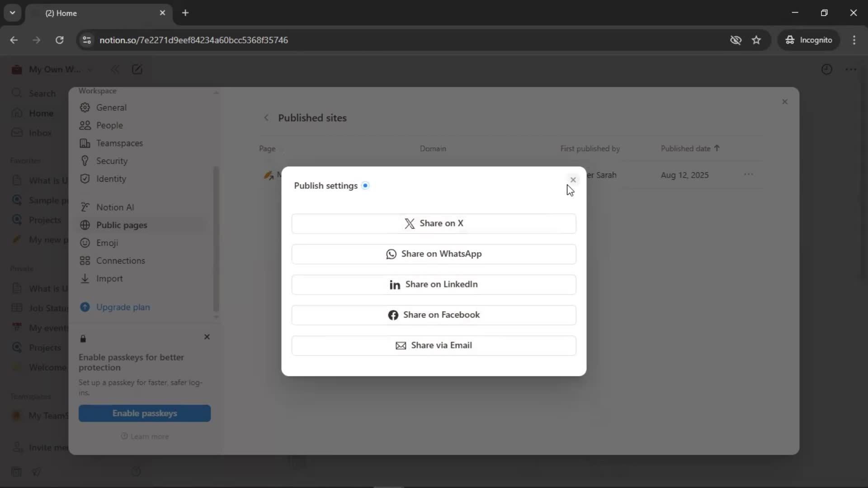The height and width of the screenshot is (488, 868).
Task: Click third-party cookies blocked eye icon
Action: 736,40
